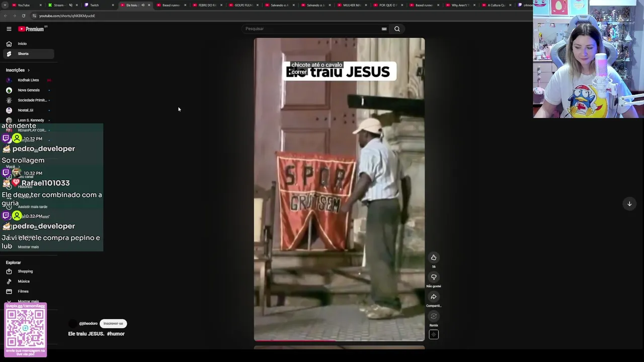
Task: Open Nostal_Gi subscription channel
Action: [x=28, y=110]
